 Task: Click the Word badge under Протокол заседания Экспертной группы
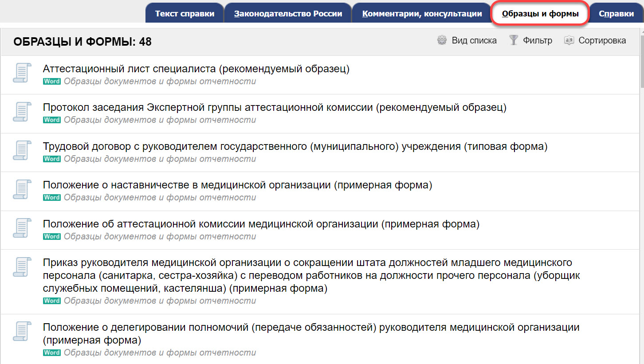point(52,120)
